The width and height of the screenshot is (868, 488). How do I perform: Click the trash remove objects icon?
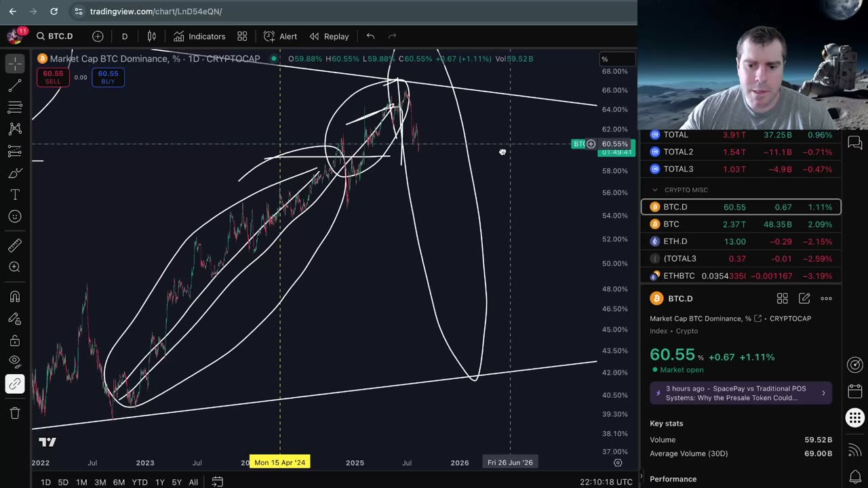pos(15,413)
